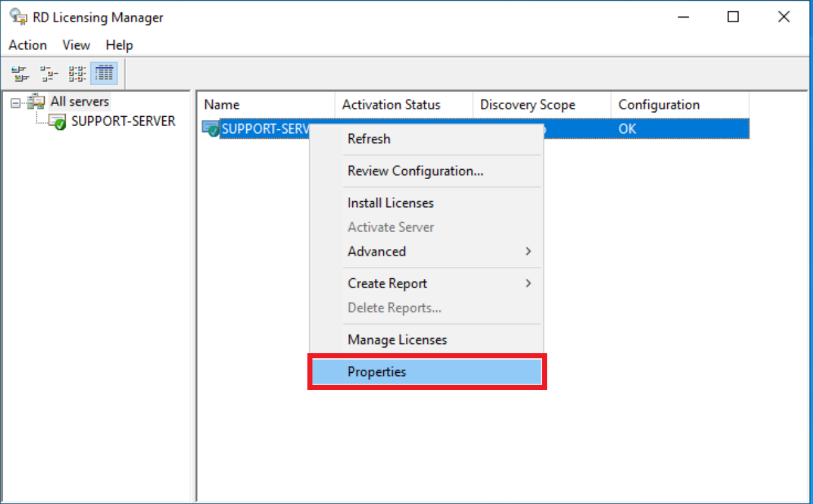The height and width of the screenshot is (504, 813).
Task: Select Manage Licenses in context menu
Action: 427,339
